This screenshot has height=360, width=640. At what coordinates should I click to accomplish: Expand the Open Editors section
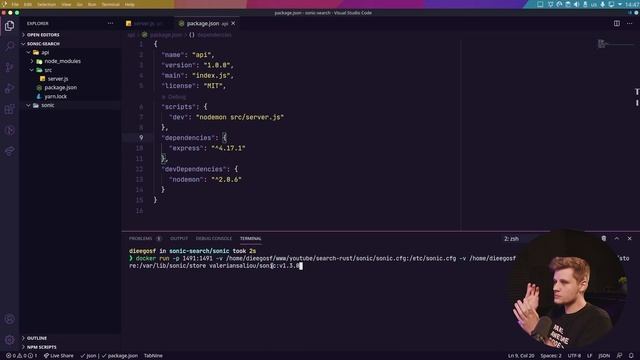(x=70, y=35)
